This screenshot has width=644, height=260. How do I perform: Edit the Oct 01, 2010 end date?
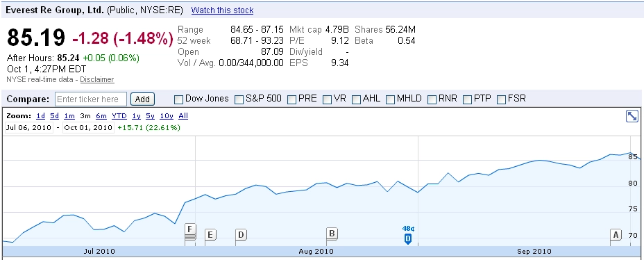point(88,127)
